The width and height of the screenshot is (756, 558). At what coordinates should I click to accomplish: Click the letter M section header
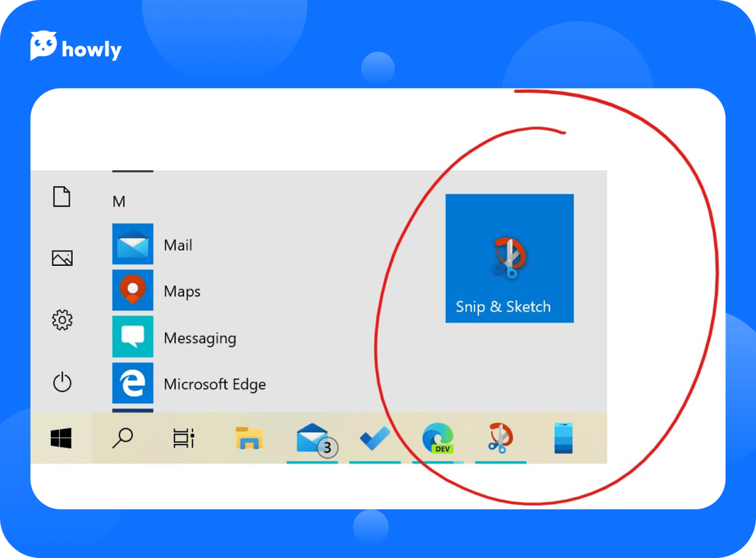point(118,202)
